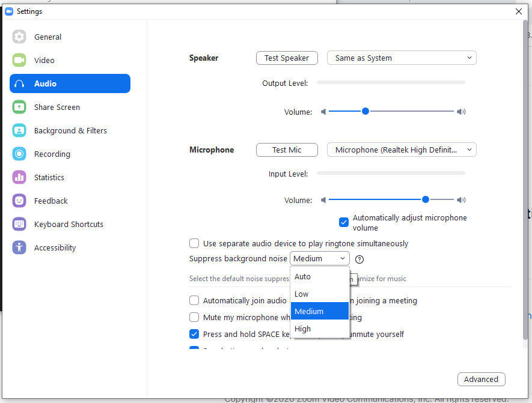Image resolution: width=532 pixels, height=403 pixels.
Task: Open the speaker device dropdown
Action: coord(402,58)
